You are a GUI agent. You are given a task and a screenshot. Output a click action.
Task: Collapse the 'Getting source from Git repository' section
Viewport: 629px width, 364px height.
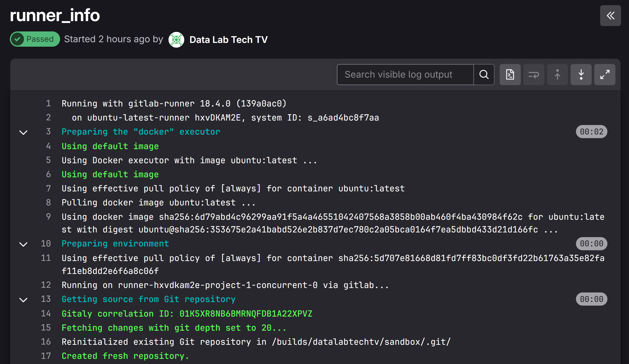(x=23, y=300)
